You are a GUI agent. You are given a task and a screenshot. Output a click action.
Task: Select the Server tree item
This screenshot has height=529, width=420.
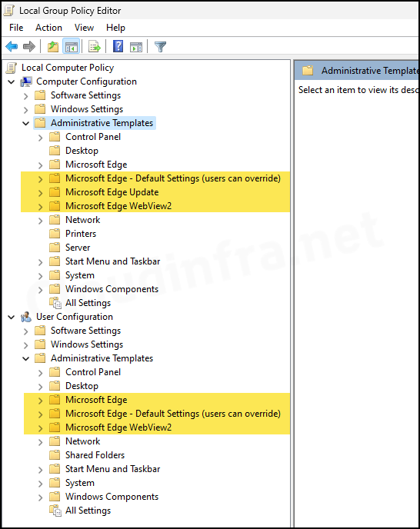point(78,248)
